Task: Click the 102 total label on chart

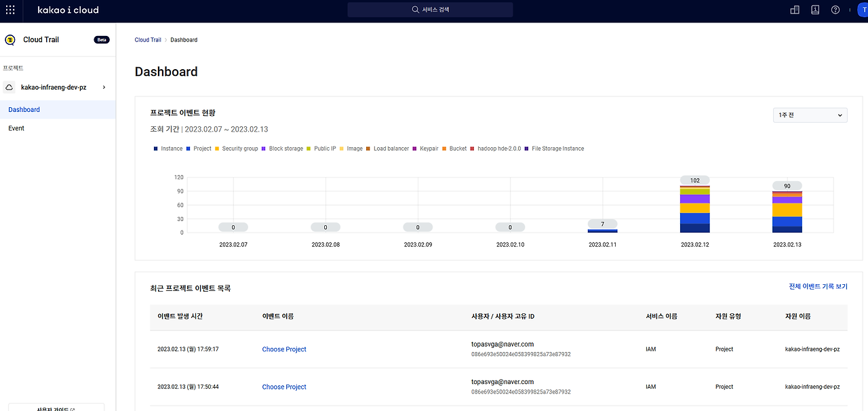Action: 695,180
